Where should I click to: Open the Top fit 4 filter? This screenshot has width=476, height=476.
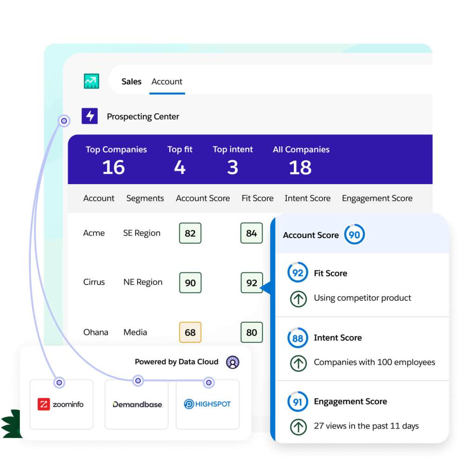click(180, 160)
